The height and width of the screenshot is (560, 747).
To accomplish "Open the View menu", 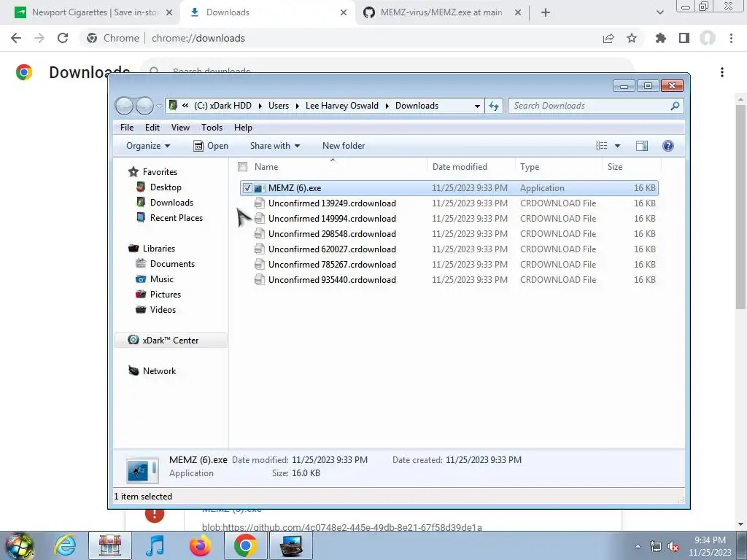I will click(x=181, y=128).
